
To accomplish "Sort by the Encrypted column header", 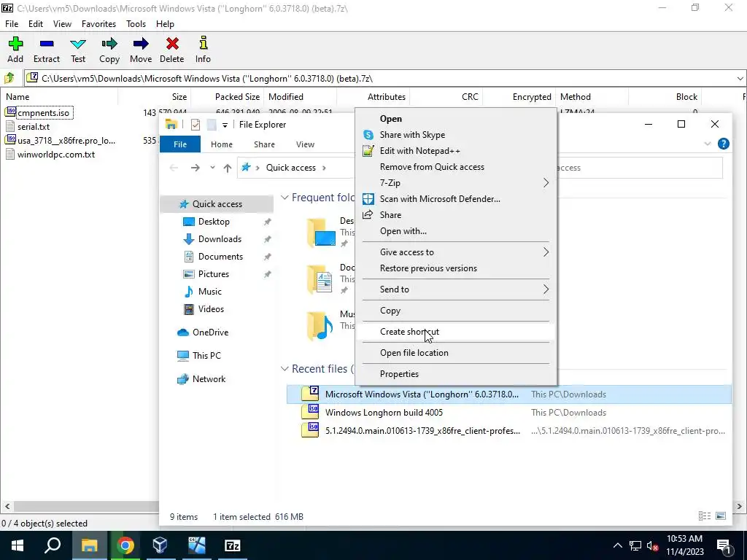I will tap(532, 97).
